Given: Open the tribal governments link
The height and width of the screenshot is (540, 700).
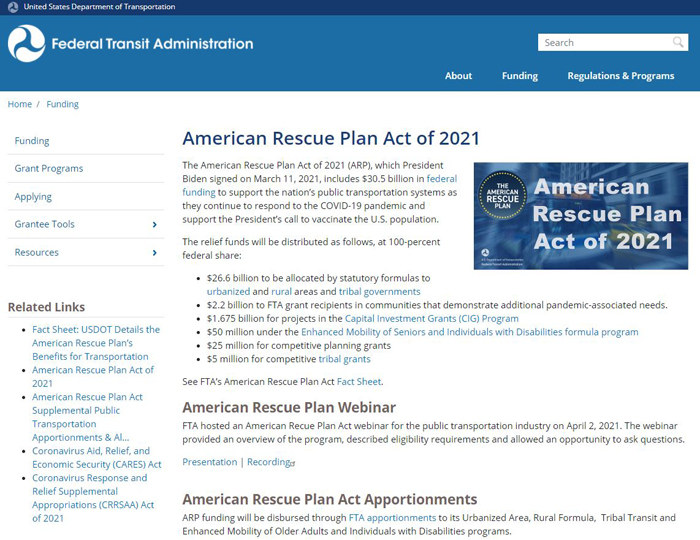Looking at the screenshot, I should [x=379, y=291].
